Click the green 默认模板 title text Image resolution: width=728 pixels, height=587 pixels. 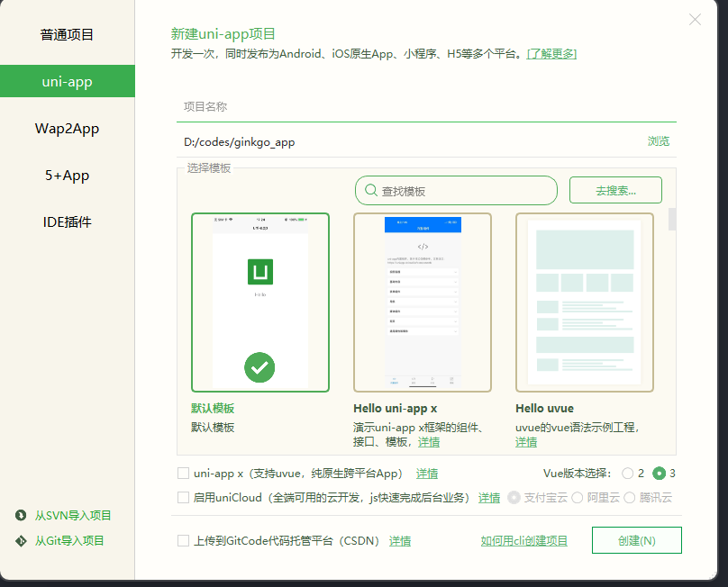213,409
